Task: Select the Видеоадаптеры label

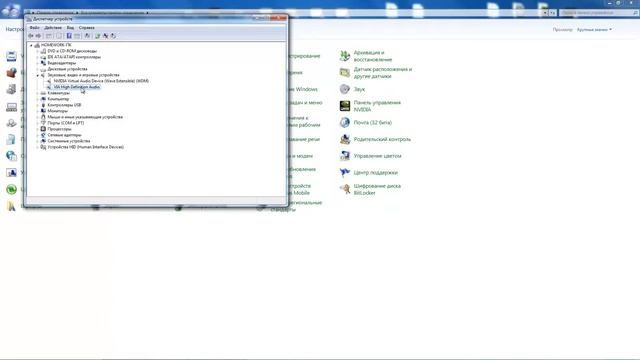Action: 62,63
